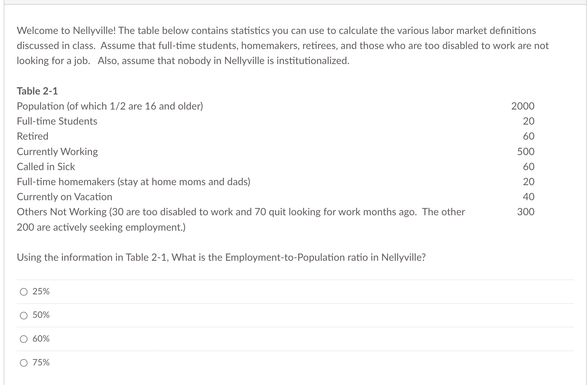Pick the 75% radio option
Screen dimensions: 588x385
point(24,363)
